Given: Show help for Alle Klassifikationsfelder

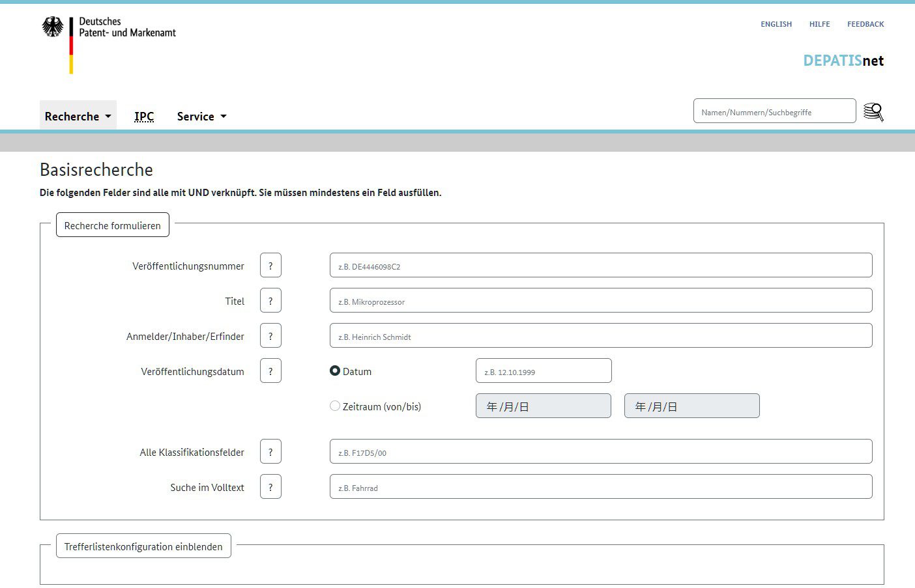Looking at the screenshot, I should click(x=270, y=452).
